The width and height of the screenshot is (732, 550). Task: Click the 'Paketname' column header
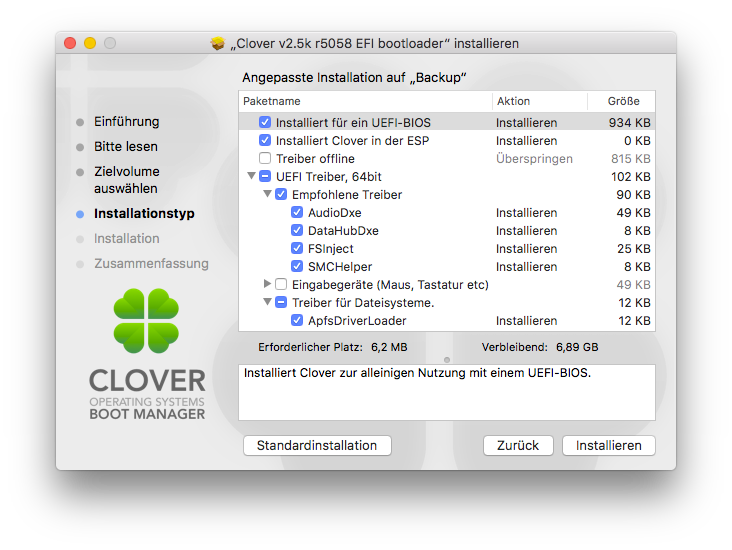[x=366, y=101]
